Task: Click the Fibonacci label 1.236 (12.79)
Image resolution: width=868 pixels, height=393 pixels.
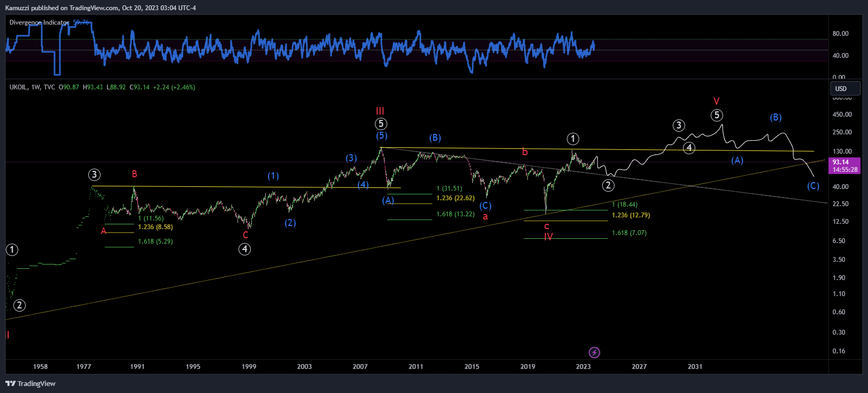Action: tap(631, 215)
